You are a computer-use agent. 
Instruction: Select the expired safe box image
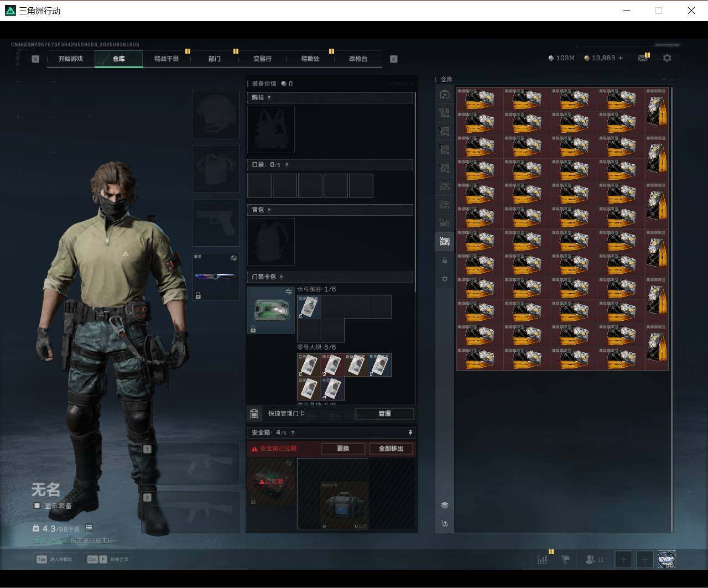point(271,482)
